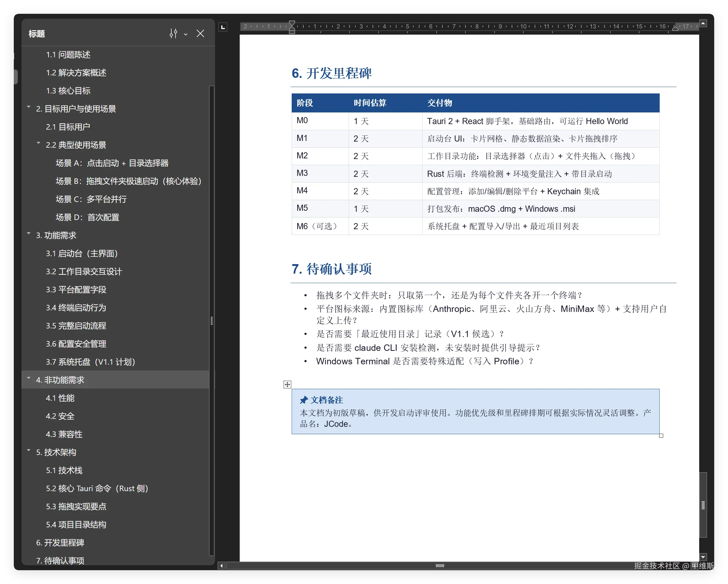Viewport: 728px width, 584px height.
Task: Collapse the 3. 功能需求 heading
Action: click(x=29, y=233)
